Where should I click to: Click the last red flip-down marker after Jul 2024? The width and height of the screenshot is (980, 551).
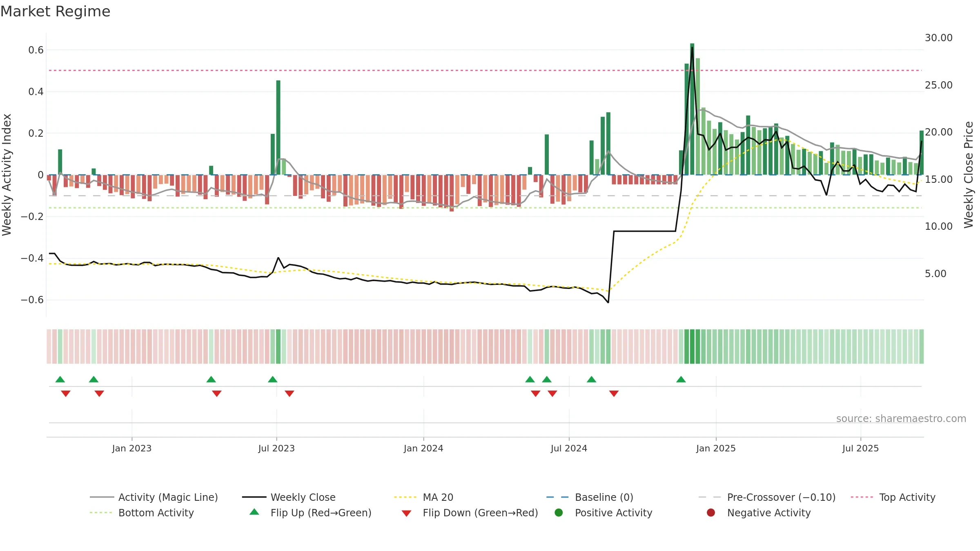[x=614, y=393]
